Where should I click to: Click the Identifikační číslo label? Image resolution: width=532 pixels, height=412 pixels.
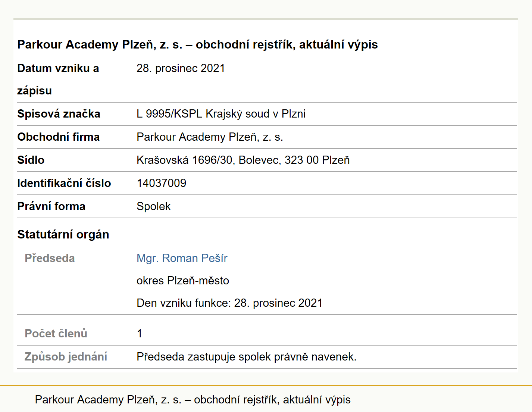[x=64, y=183]
